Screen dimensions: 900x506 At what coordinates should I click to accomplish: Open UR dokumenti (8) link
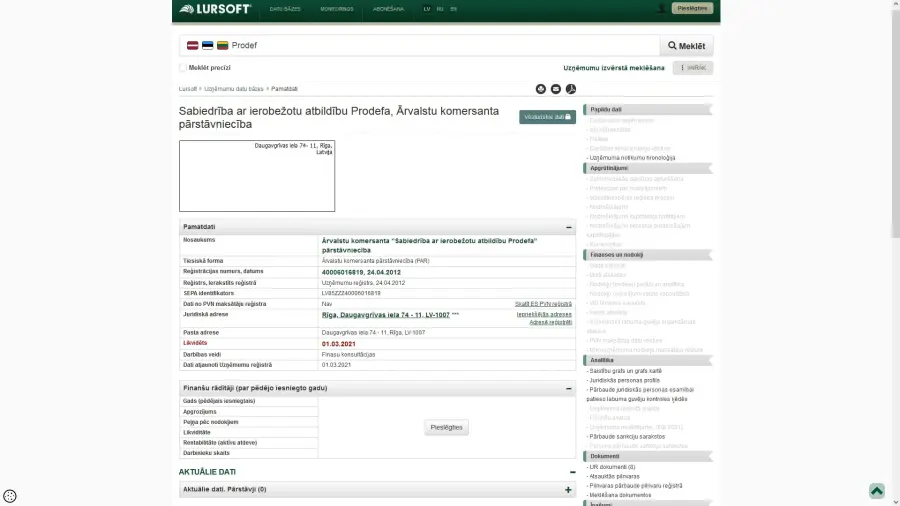[x=612, y=467]
